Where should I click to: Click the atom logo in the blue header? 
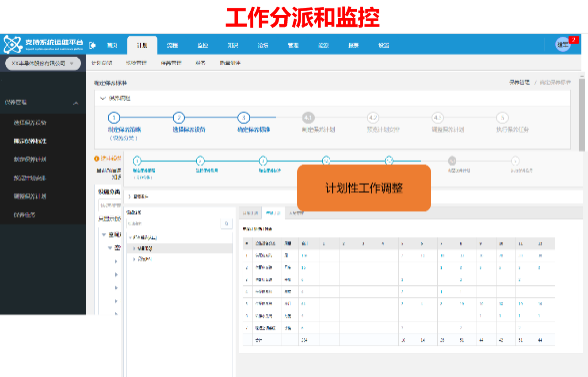(13, 44)
